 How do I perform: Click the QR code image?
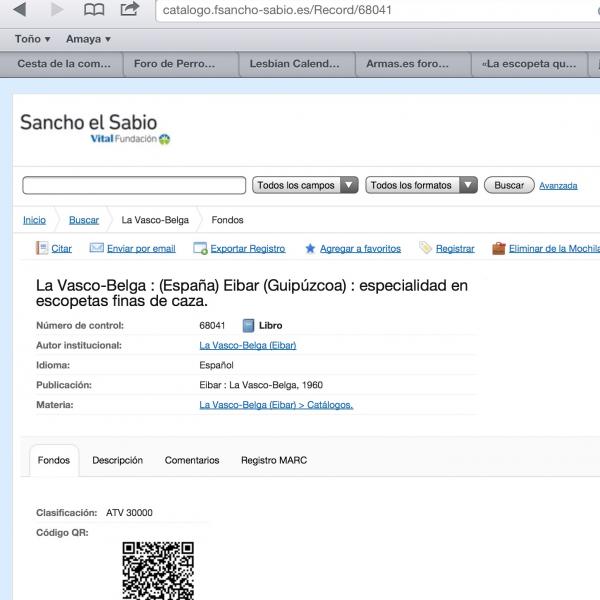(158, 570)
